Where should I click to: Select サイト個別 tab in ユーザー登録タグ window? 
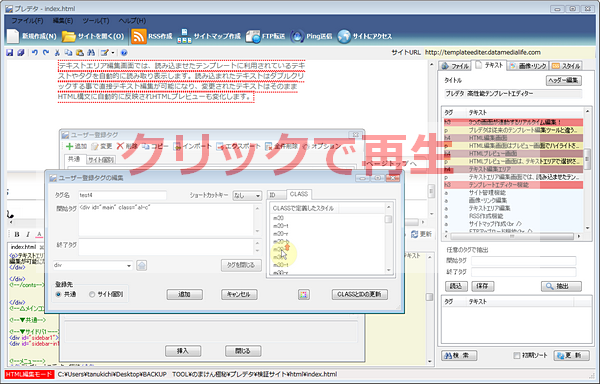(x=101, y=160)
